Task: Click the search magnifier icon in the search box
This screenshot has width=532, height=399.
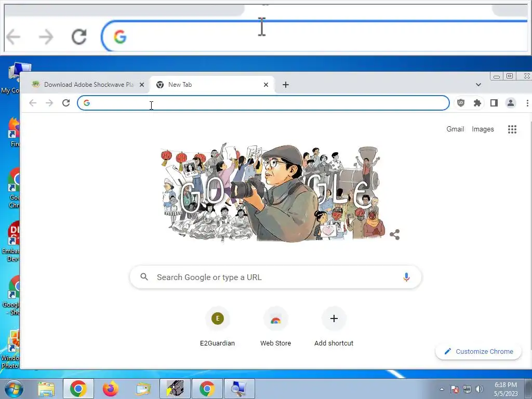Action: pos(144,277)
